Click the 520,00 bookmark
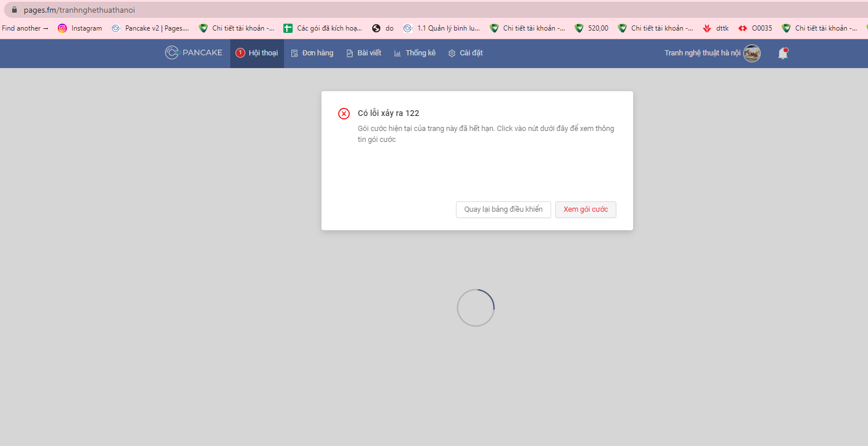 pyautogui.click(x=592, y=28)
